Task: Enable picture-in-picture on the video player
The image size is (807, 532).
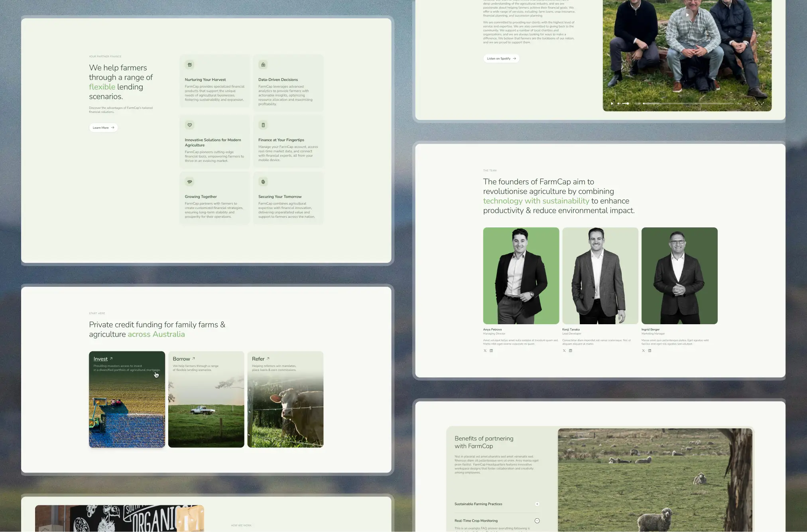Action: [x=756, y=103]
